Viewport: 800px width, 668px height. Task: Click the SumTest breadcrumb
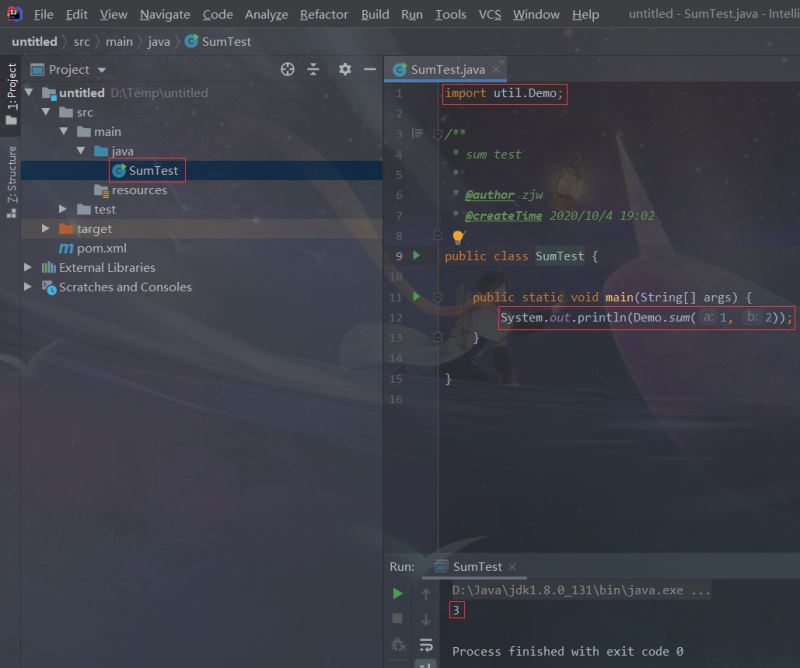coord(218,41)
